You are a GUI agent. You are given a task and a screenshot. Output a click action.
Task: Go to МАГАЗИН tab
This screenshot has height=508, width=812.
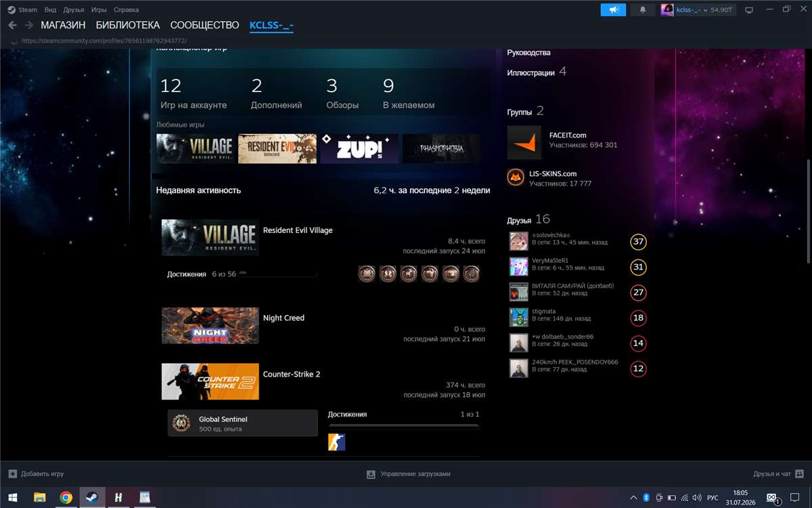63,25
